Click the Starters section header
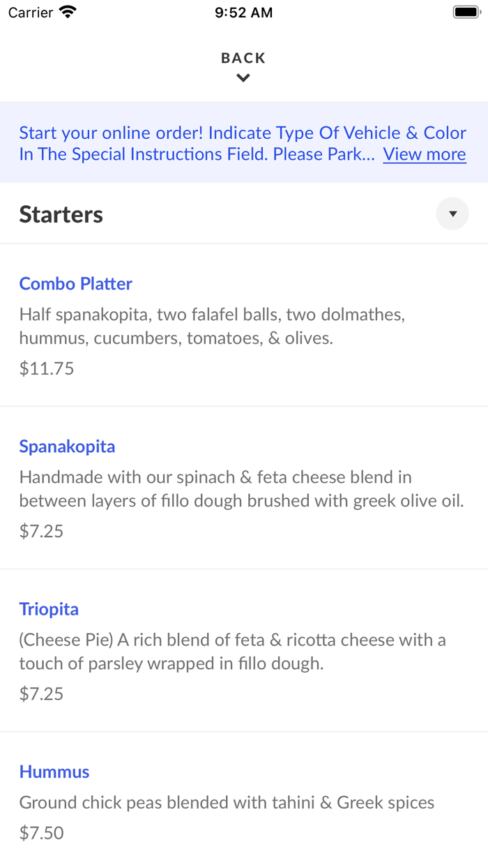488x868 pixels. [61, 214]
